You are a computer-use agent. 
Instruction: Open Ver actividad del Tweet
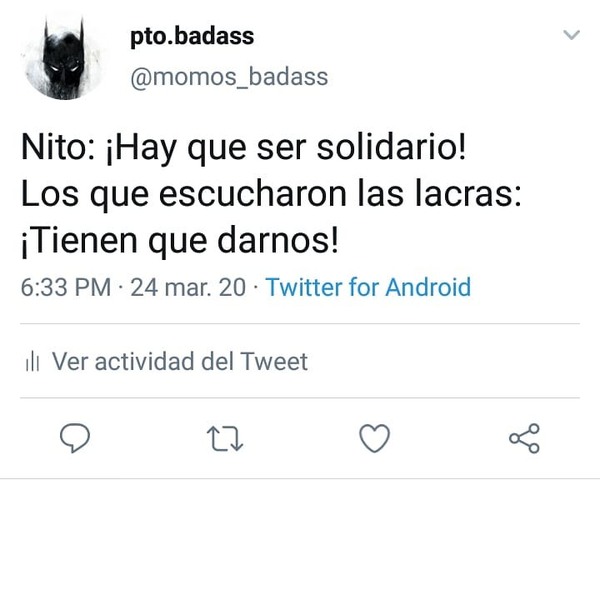[x=166, y=361]
